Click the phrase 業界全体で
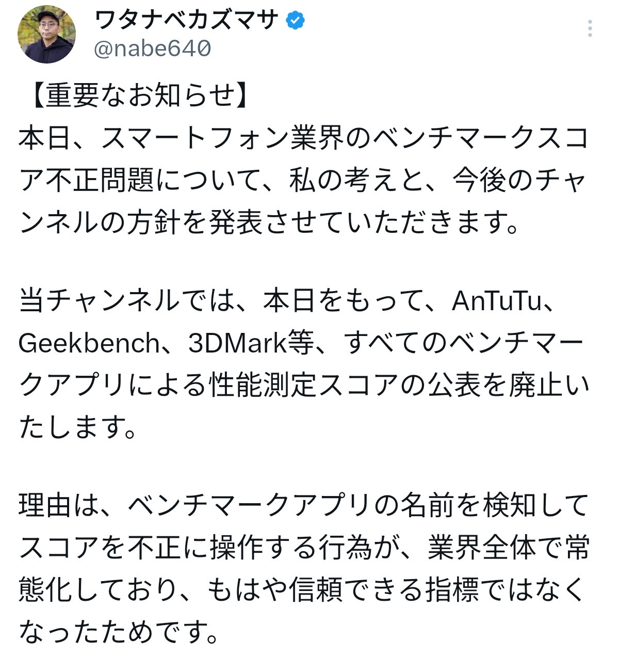This screenshot has width=619, height=672. (x=493, y=548)
